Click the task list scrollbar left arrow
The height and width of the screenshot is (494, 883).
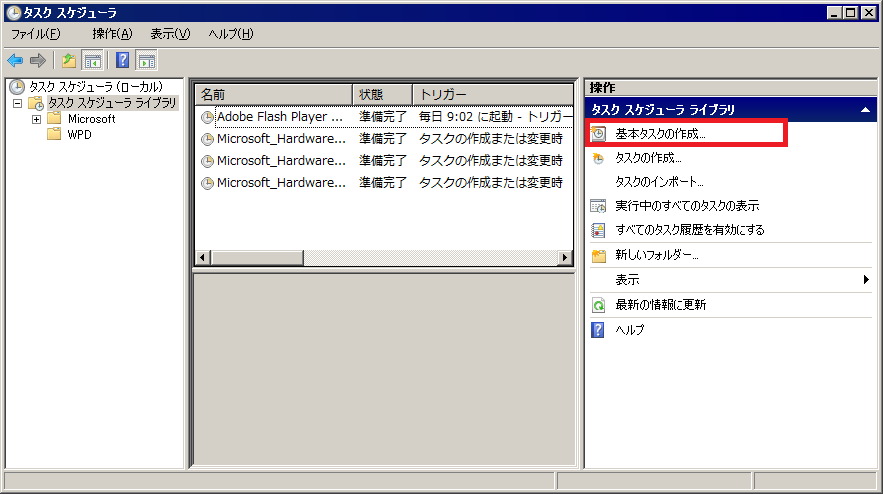click(203, 257)
